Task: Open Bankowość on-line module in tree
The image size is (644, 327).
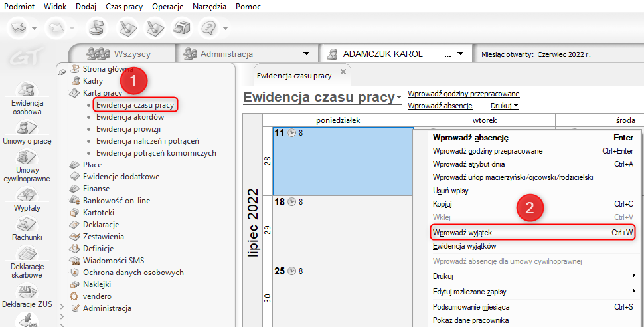Action: [116, 201]
